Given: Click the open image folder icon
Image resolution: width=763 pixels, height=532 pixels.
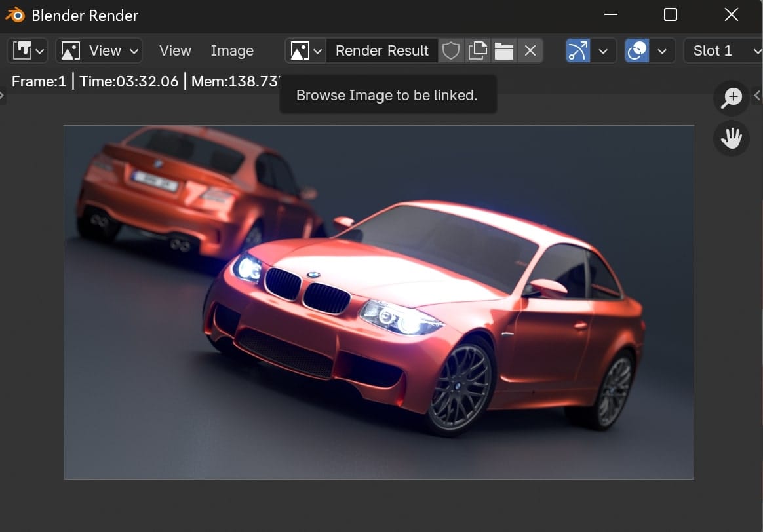Looking at the screenshot, I should pos(503,50).
